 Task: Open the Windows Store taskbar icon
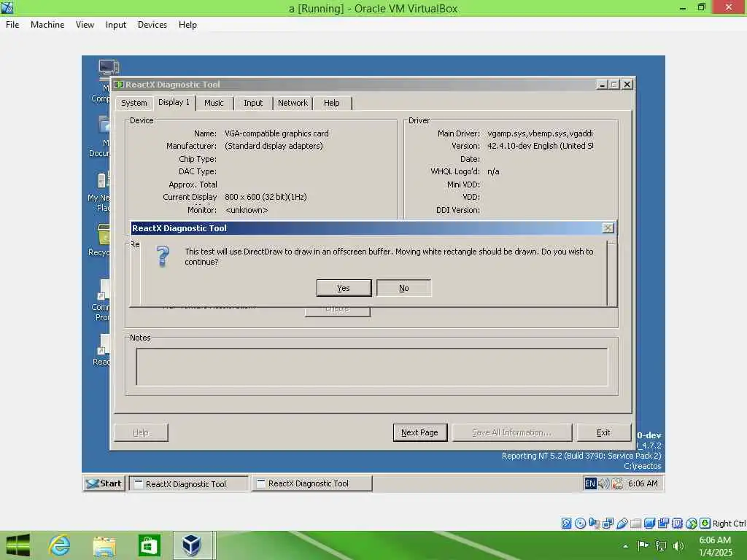click(x=149, y=545)
